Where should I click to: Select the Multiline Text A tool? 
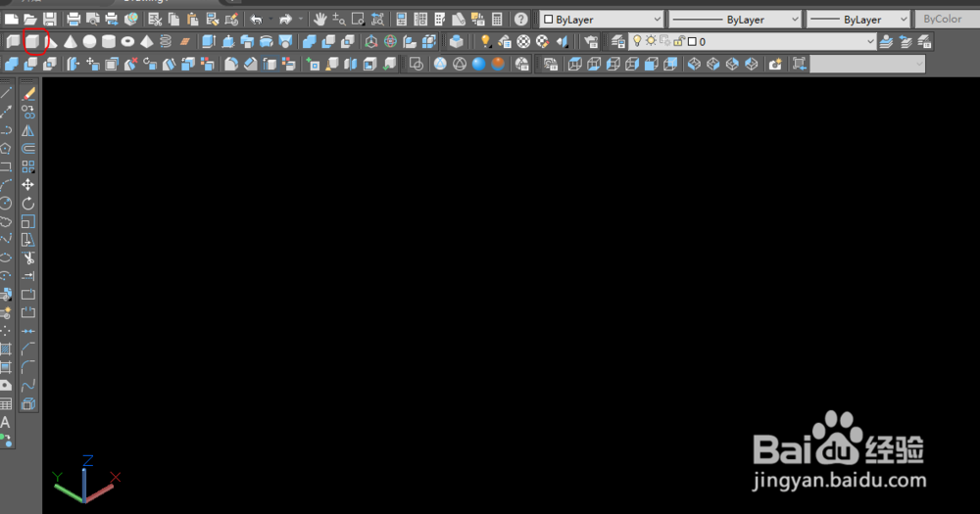coord(6,422)
